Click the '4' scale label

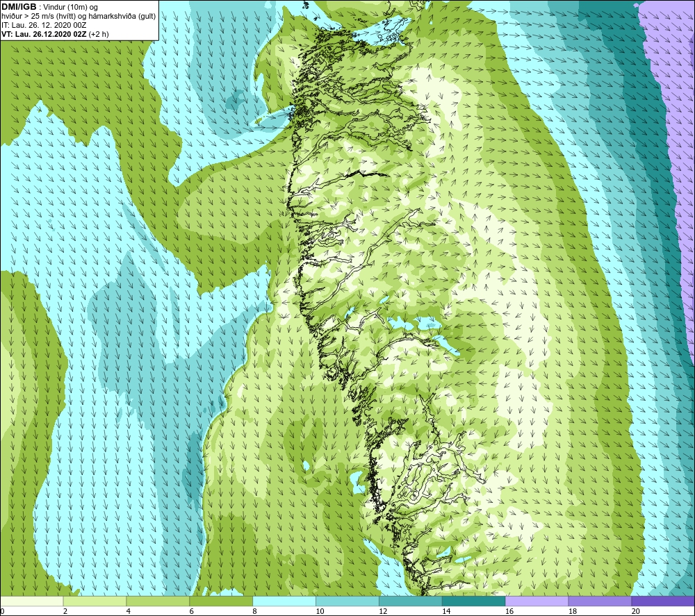pyautogui.click(x=128, y=611)
